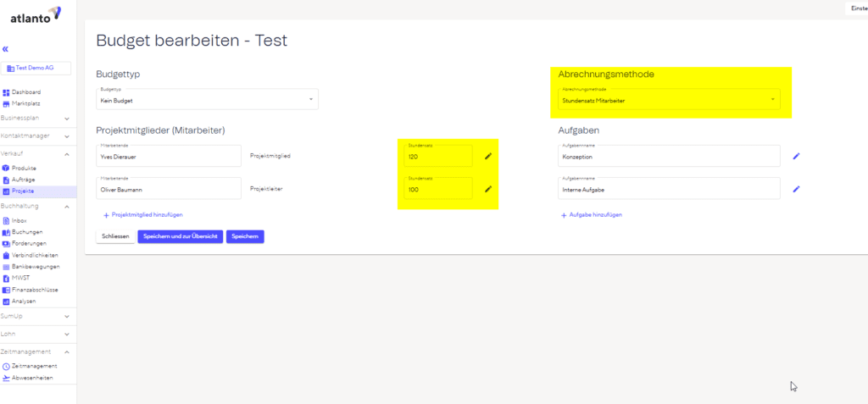Click the Yves Dierauer Mitarbeitende field
Viewport: 868px width, 404px height.
(169, 156)
